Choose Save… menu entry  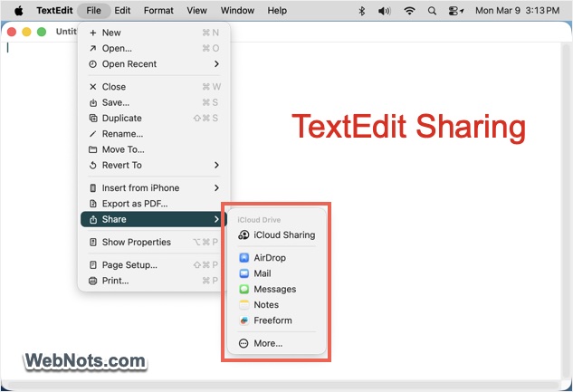click(154, 102)
